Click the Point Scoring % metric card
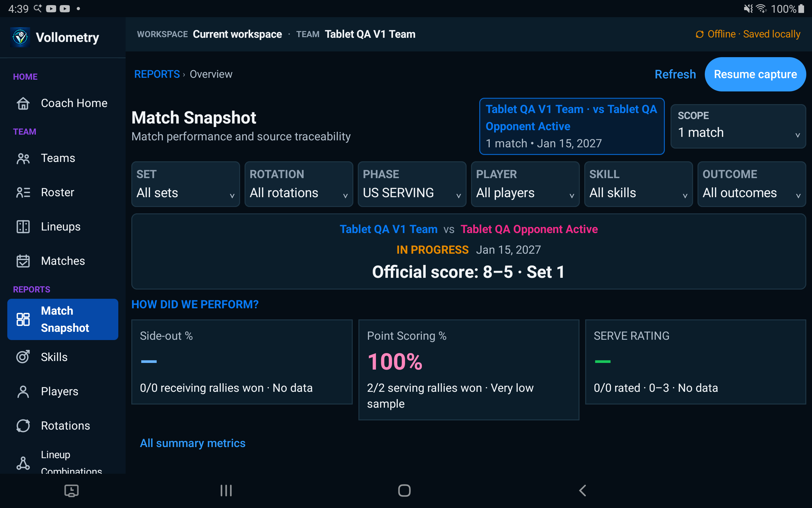The width and height of the screenshot is (812, 508). 469,370
